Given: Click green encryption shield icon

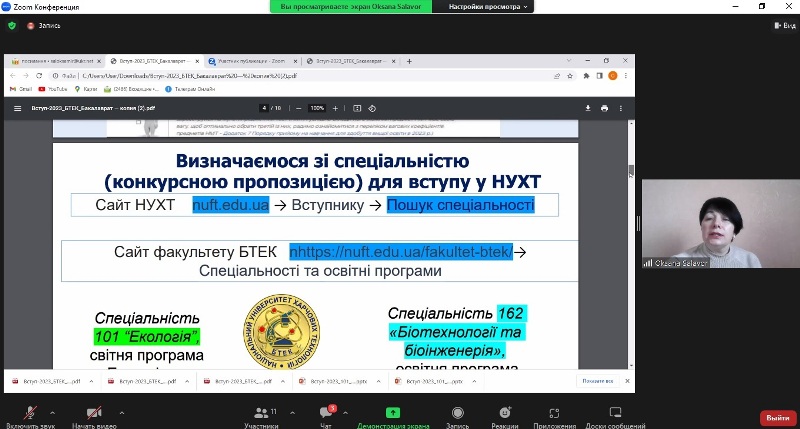Looking at the screenshot, I should pos(12,26).
